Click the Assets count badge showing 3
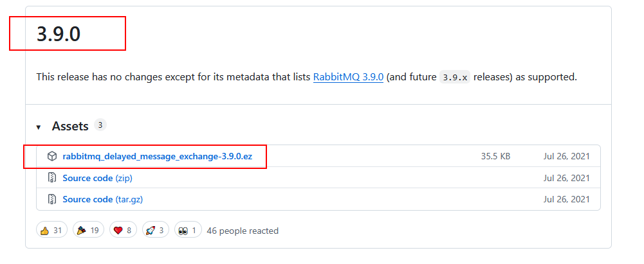644x264 pixels. [100, 125]
